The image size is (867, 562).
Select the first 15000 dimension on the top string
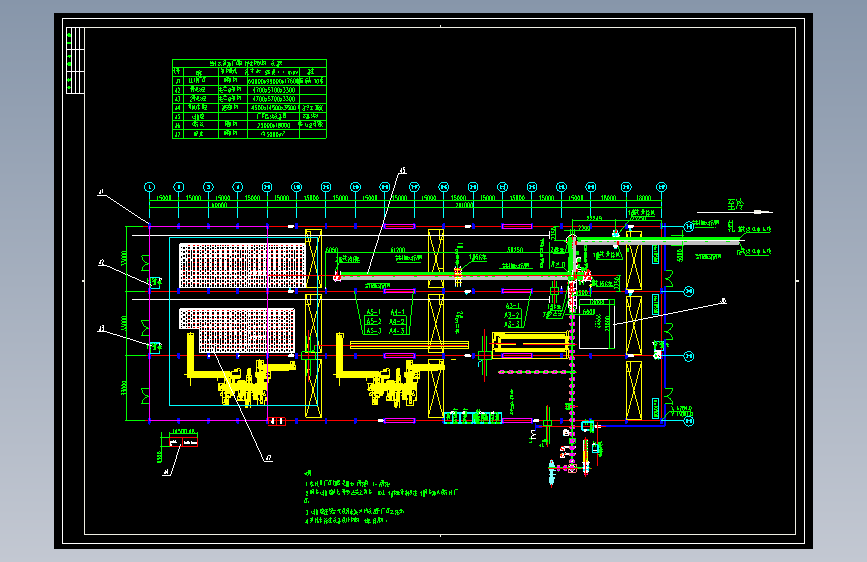point(164,198)
